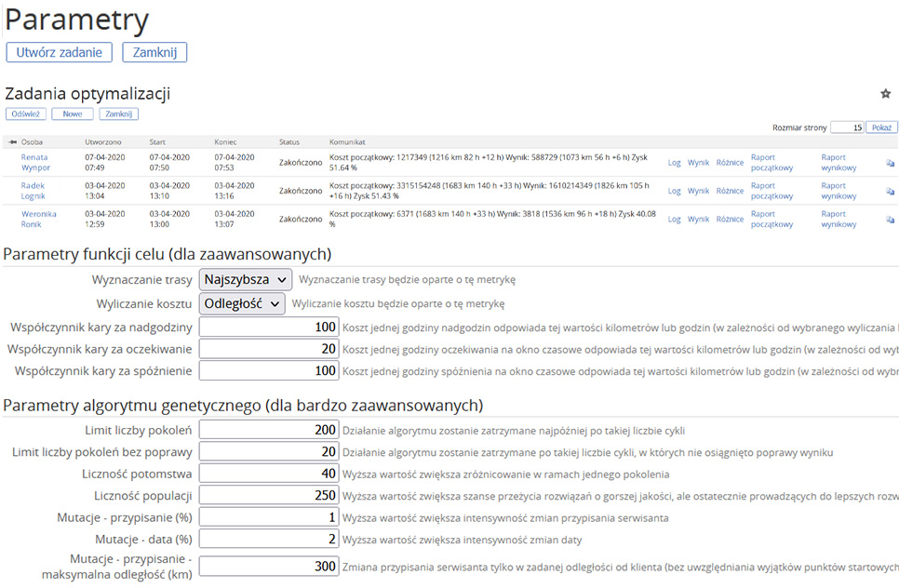Open Wynik link for Radek Lognik
Image resolution: width=899 pixels, height=588 pixels.
[x=698, y=191]
